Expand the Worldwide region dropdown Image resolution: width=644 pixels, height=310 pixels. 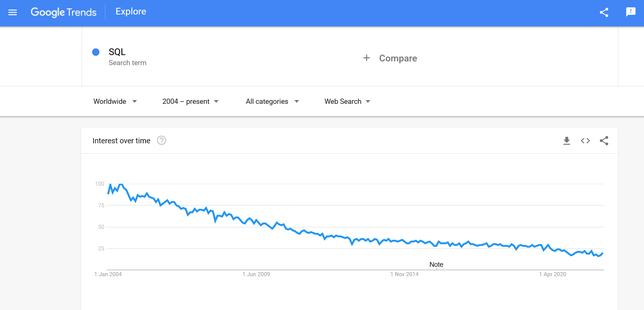pyautogui.click(x=115, y=102)
